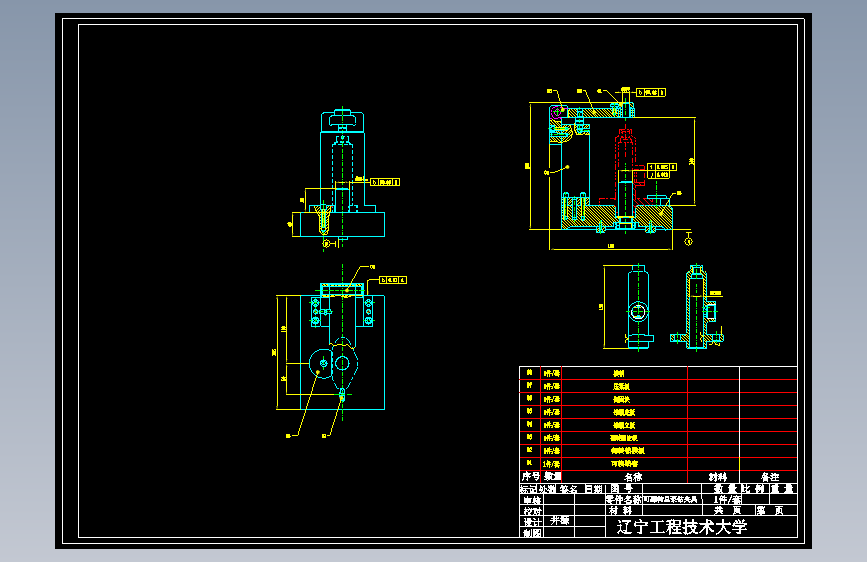Select the cylindrical part view with circular hole

coord(639,307)
